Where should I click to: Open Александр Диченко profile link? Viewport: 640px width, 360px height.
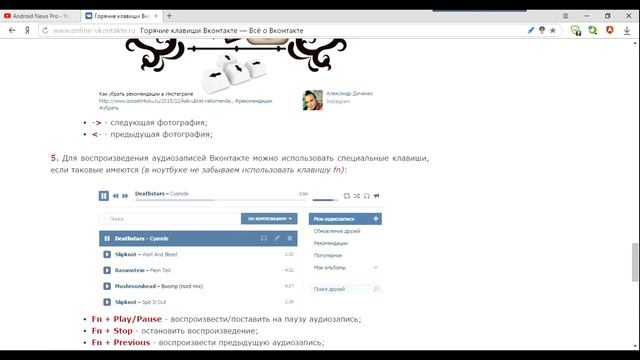349,93
